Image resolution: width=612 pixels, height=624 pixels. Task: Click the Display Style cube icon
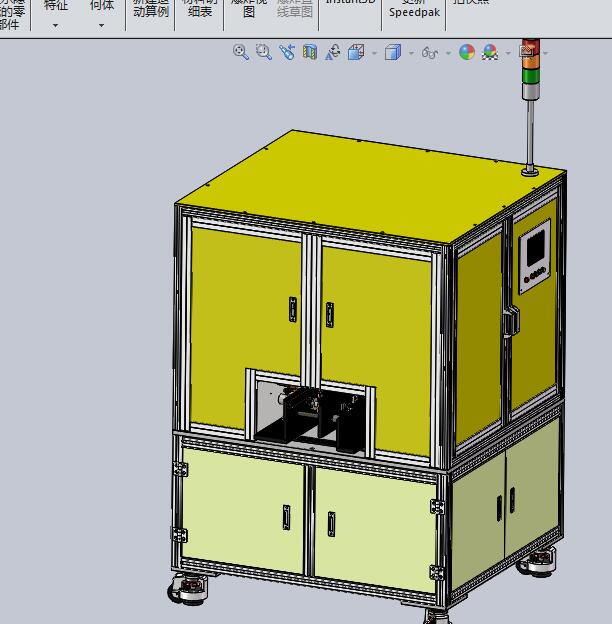(393, 52)
